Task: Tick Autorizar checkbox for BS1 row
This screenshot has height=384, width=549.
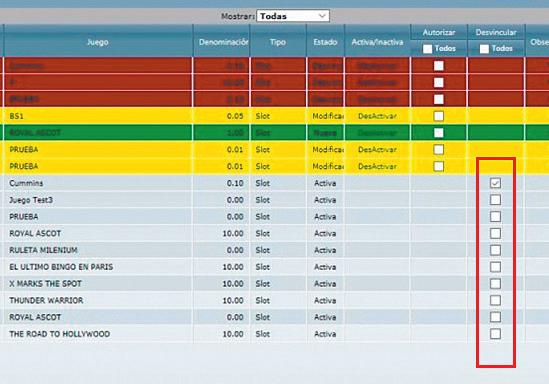Action: click(438, 116)
